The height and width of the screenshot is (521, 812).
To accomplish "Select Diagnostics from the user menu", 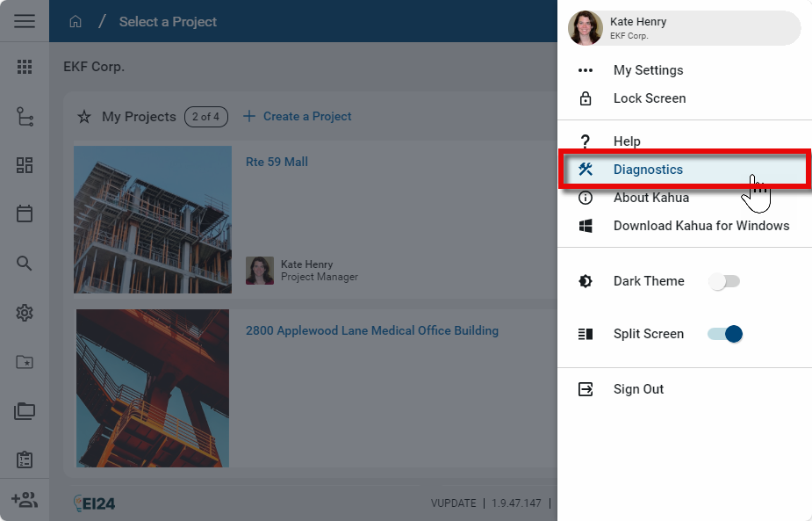I will (648, 170).
